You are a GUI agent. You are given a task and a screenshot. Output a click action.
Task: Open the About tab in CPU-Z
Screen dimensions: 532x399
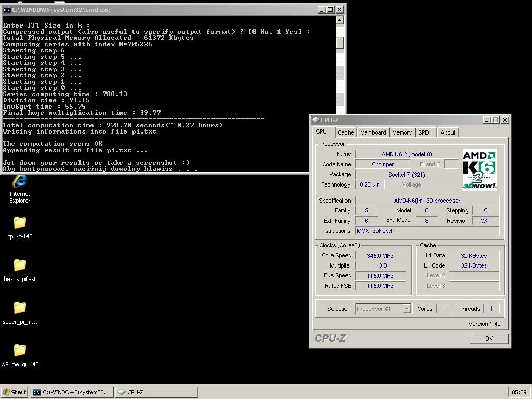(447, 132)
